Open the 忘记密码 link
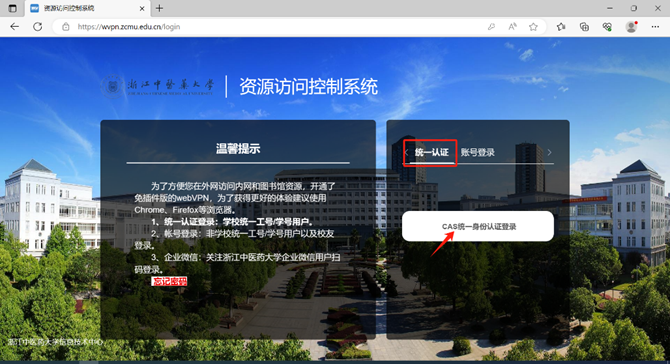 pos(169,281)
